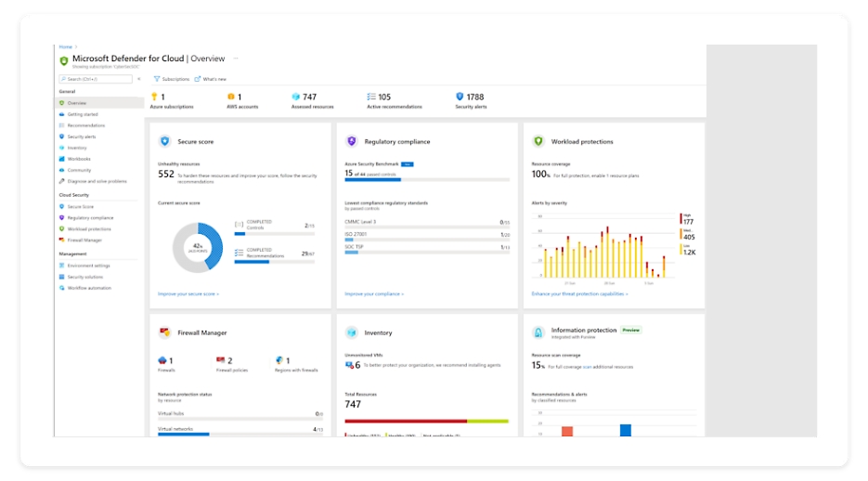Click the 'Improve your secure score' link
868x481 pixels.
pos(188,293)
